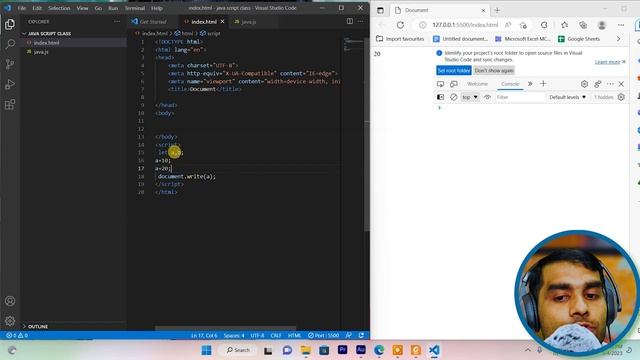Create live expression eye icon
This screenshot has width=640, height=360.
pyautogui.click(x=487, y=97)
